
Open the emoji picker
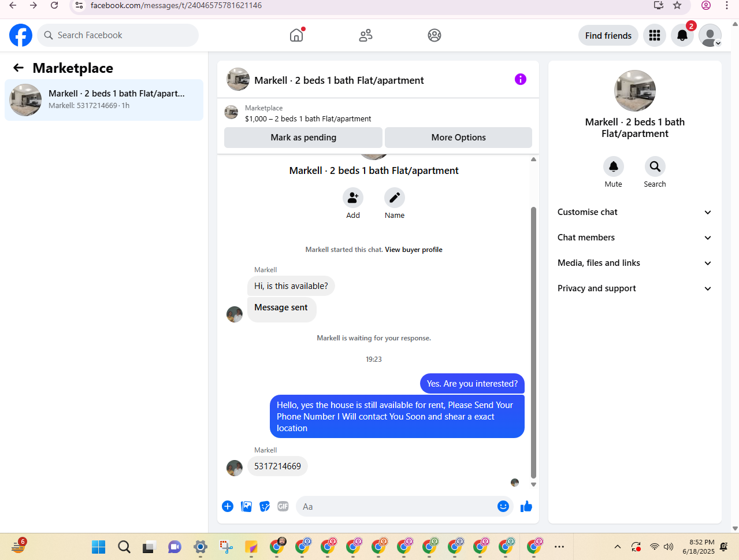pyautogui.click(x=503, y=506)
